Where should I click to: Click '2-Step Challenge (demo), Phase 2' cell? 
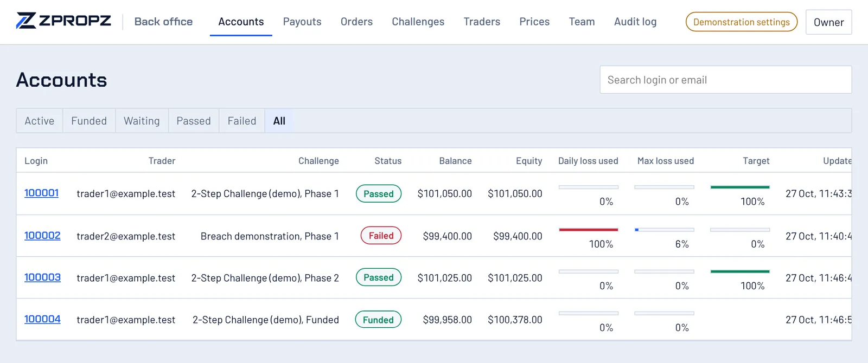click(265, 278)
